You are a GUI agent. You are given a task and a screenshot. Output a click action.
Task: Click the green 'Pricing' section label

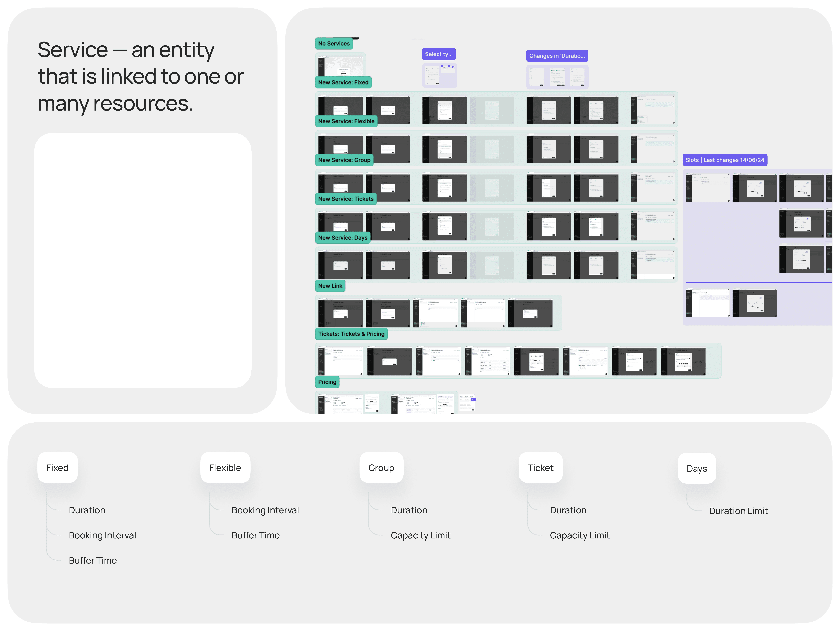pos(327,382)
